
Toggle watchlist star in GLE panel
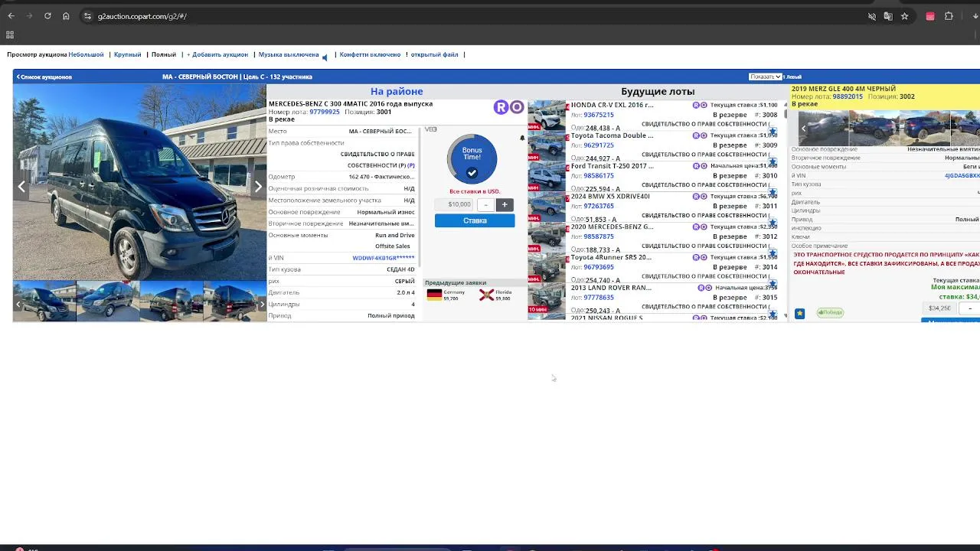(799, 313)
